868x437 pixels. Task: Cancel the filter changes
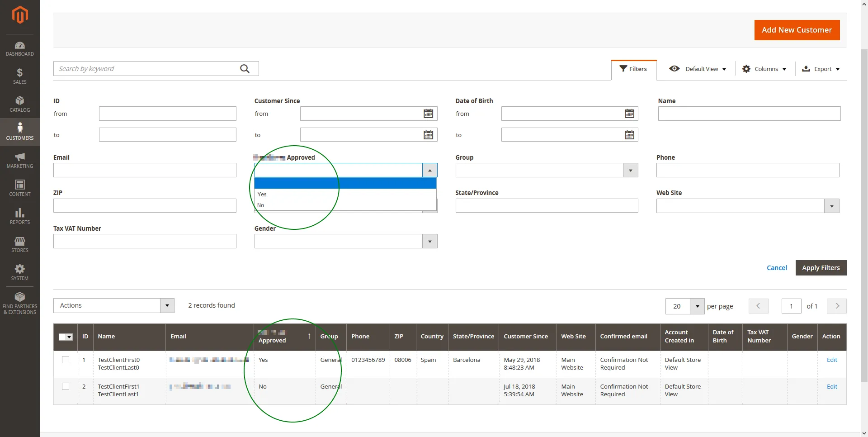[777, 268]
